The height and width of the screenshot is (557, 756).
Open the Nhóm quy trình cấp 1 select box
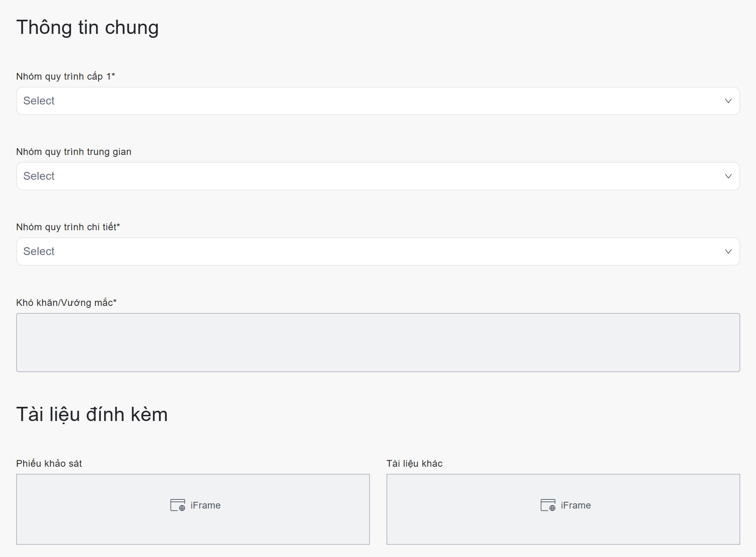(x=355, y=101)
